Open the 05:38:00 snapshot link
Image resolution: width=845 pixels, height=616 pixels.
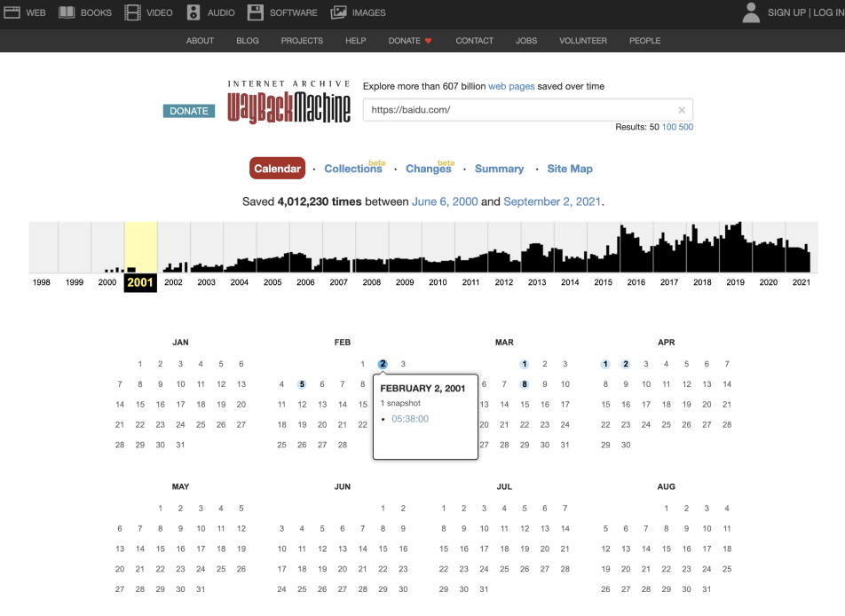coord(410,419)
